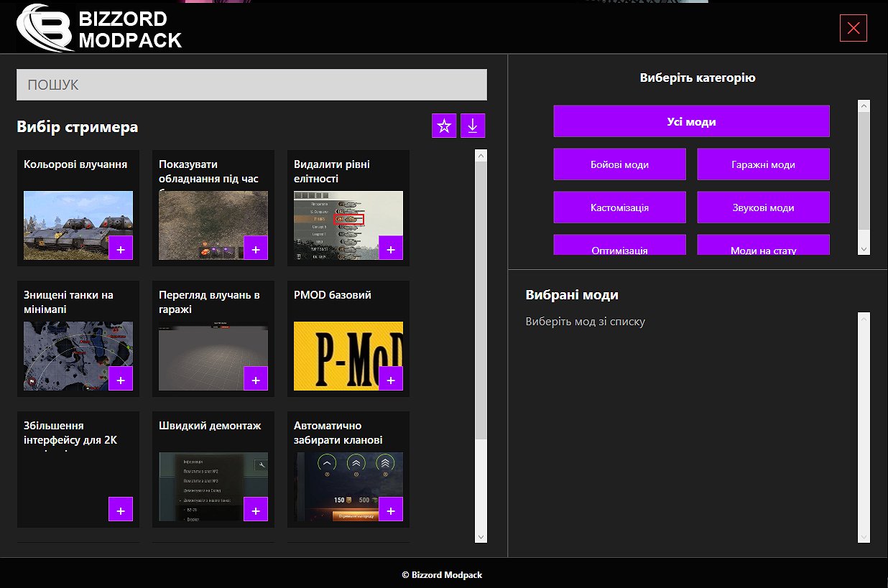Open Показувати обладнання preview thumbnail
The width and height of the screenshot is (888, 588).
(213, 225)
